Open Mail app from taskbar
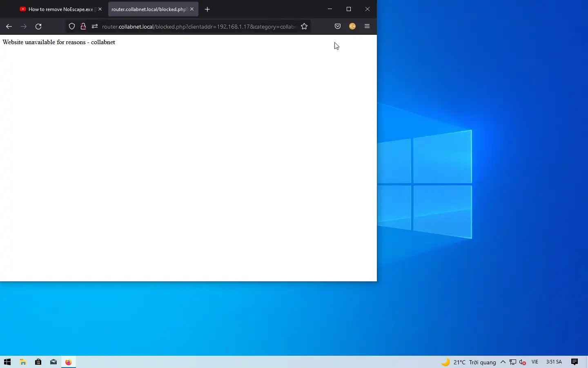The height and width of the screenshot is (368, 588). click(x=53, y=362)
